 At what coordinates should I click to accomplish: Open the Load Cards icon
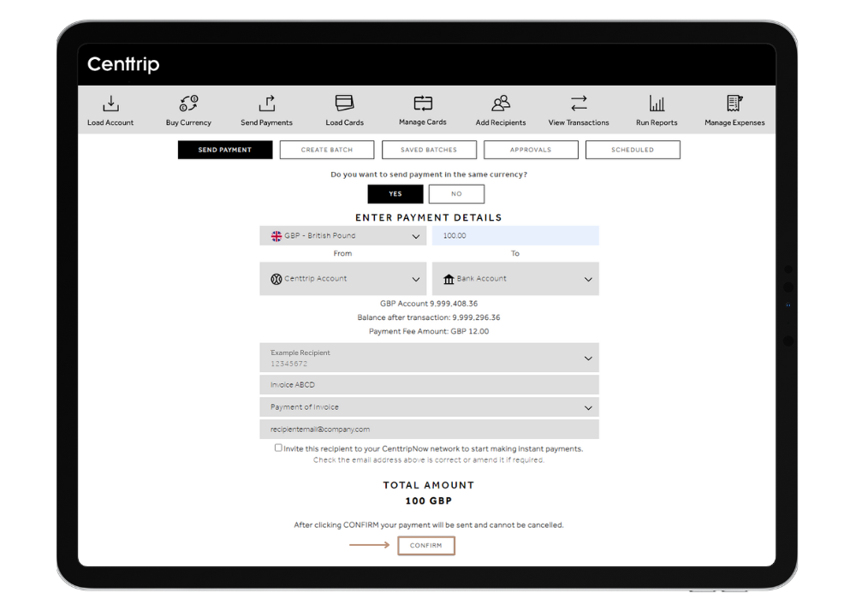(x=344, y=104)
